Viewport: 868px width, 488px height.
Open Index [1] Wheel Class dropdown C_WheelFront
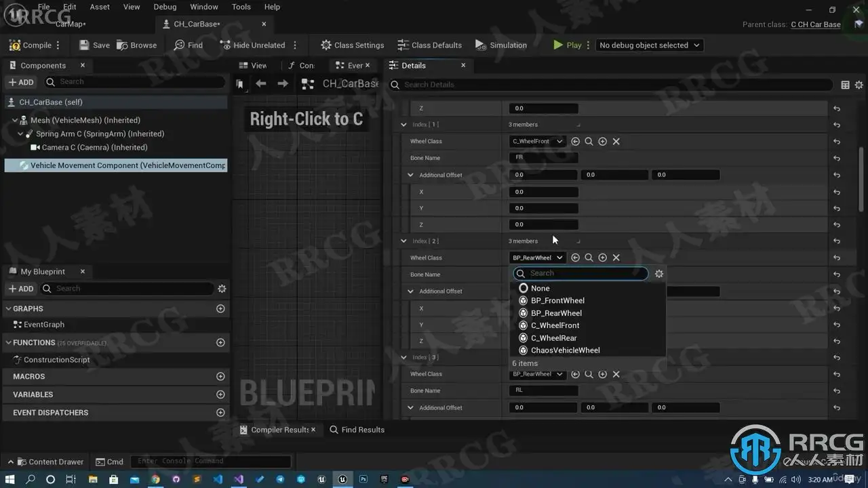click(537, 142)
